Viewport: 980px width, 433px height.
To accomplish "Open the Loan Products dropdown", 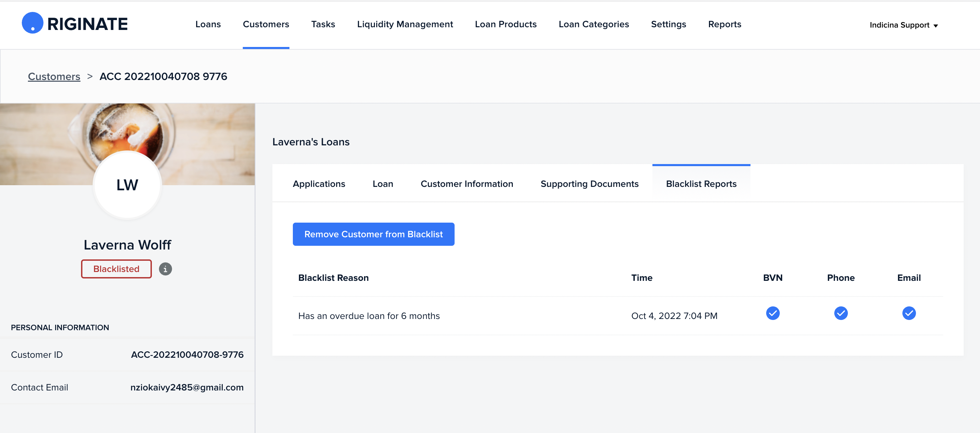I will [x=506, y=24].
